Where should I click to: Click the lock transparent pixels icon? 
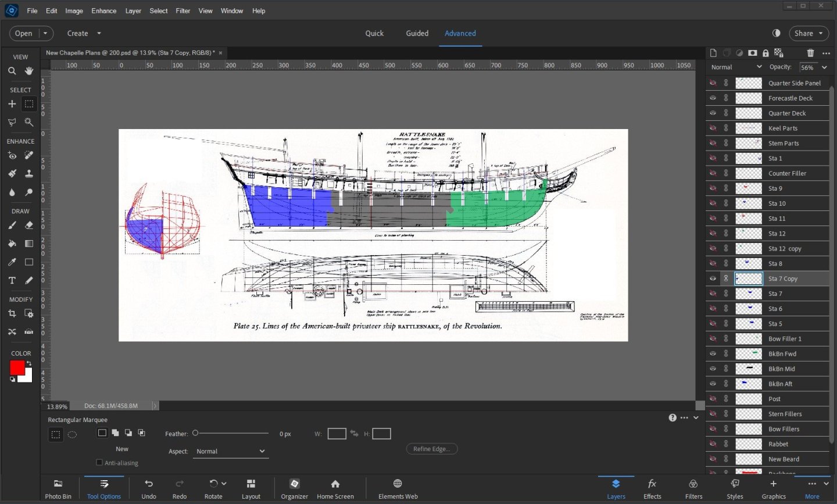pos(779,53)
